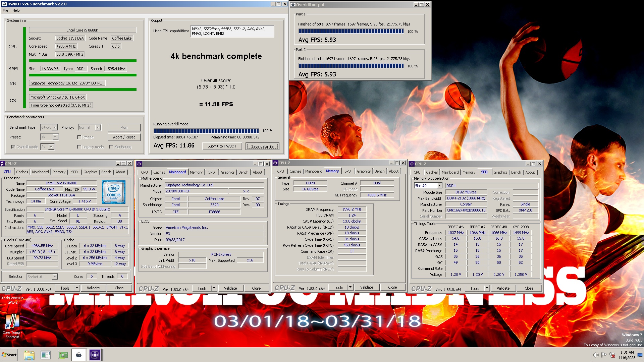644x362 pixels.
Task: Open File menu in HWBOT x265
Action: coord(5,10)
